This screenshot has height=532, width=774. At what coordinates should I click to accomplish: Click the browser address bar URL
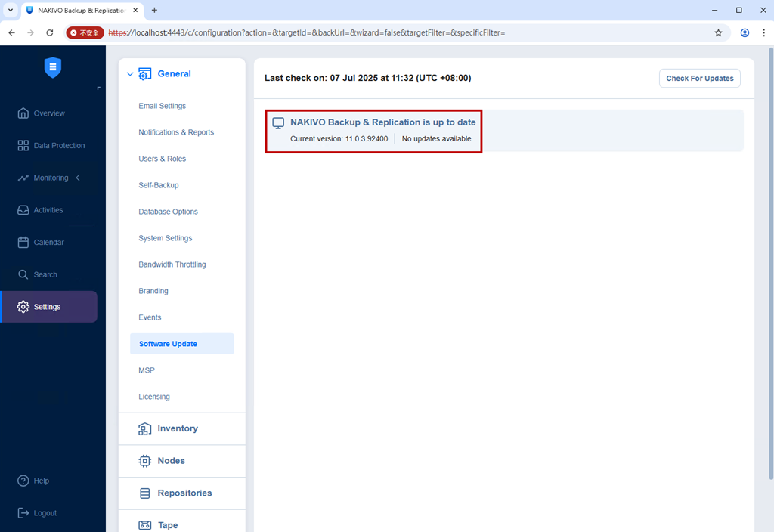[307, 32]
